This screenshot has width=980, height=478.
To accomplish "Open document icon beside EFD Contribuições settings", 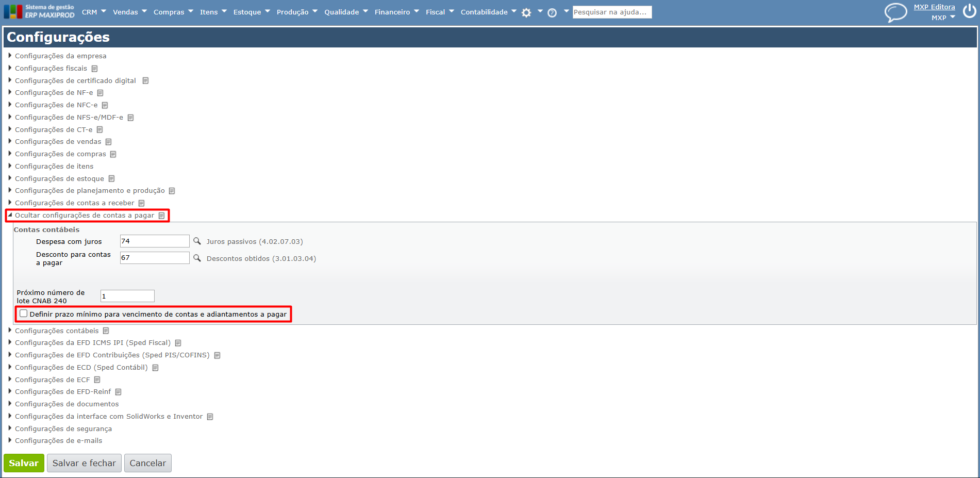I will click(x=217, y=355).
